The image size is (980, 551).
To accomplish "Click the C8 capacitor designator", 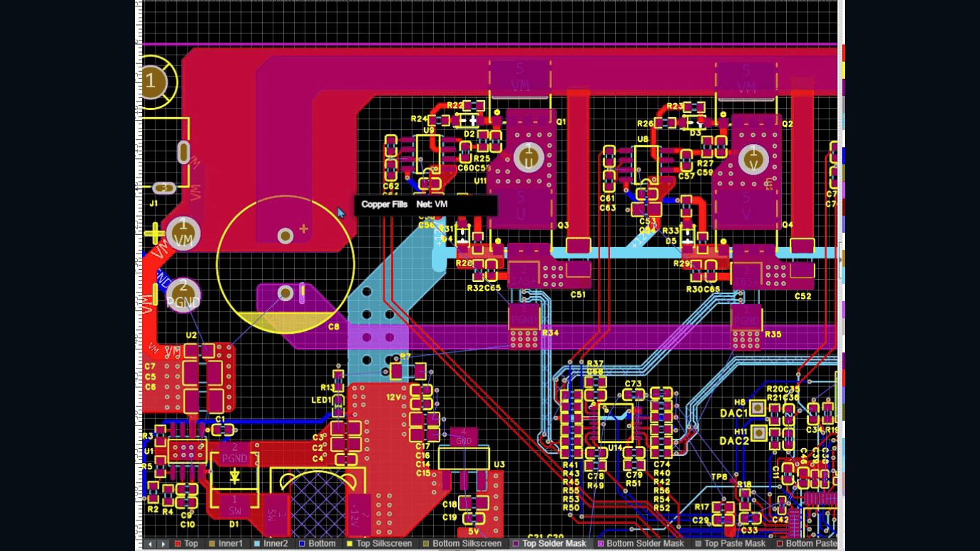I will tap(334, 327).
